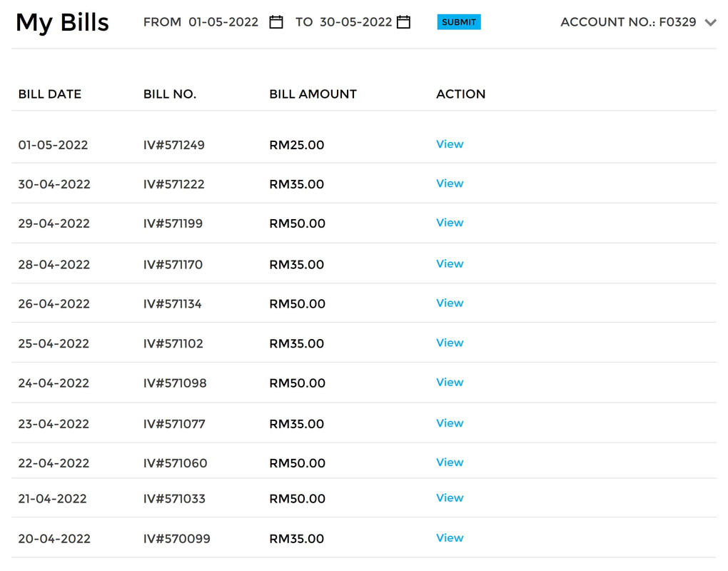The width and height of the screenshot is (728, 571).
Task: Click the My Bills page heading
Action: click(x=62, y=23)
